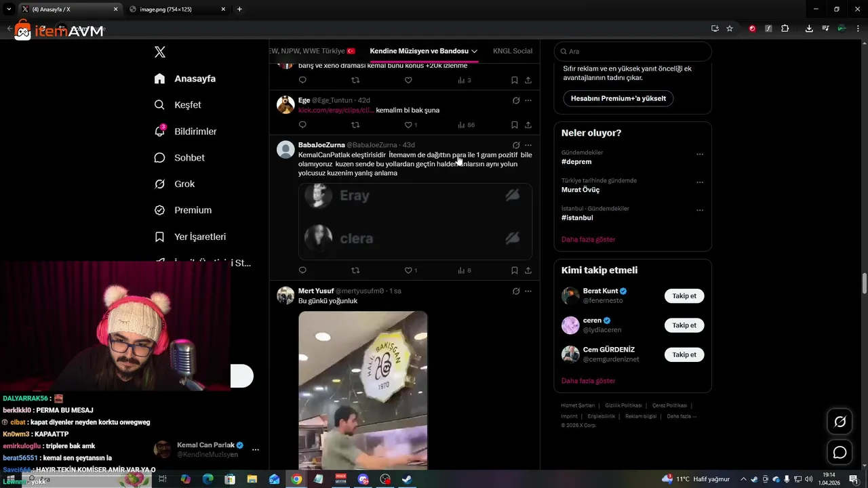Open the #istanbul trend

click(x=577, y=218)
